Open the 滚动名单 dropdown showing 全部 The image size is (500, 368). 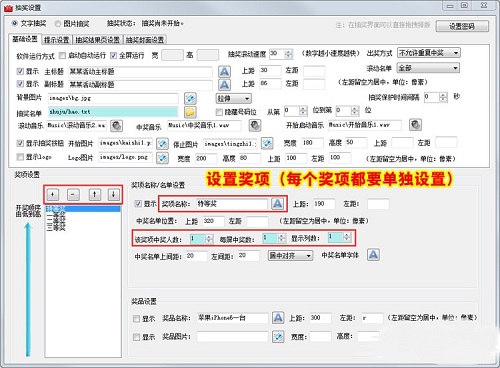tap(428, 68)
